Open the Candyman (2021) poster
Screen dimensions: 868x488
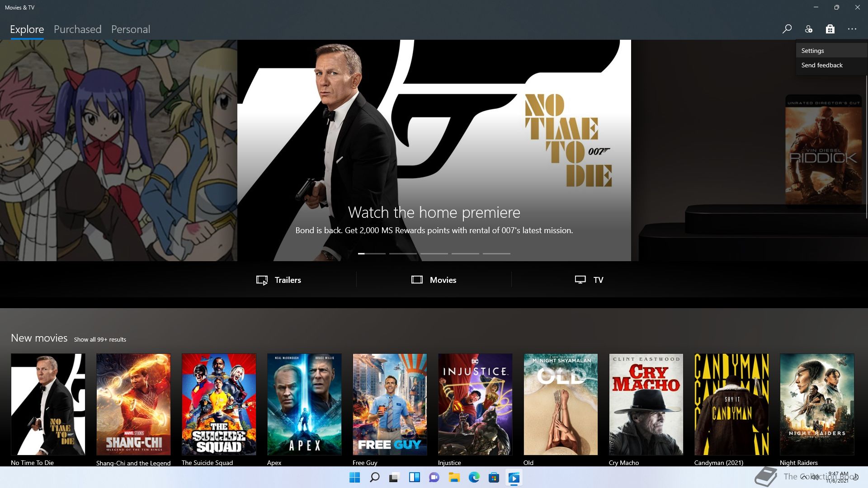731,404
